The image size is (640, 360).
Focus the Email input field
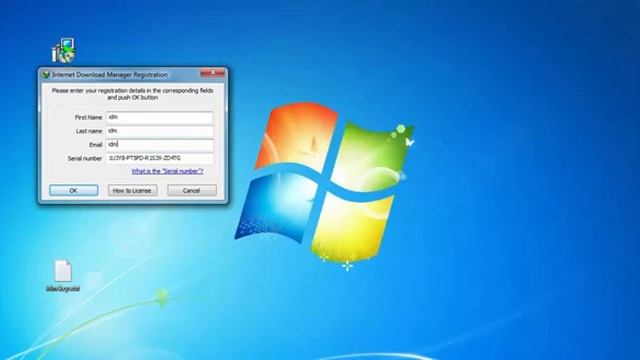(x=160, y=144)
